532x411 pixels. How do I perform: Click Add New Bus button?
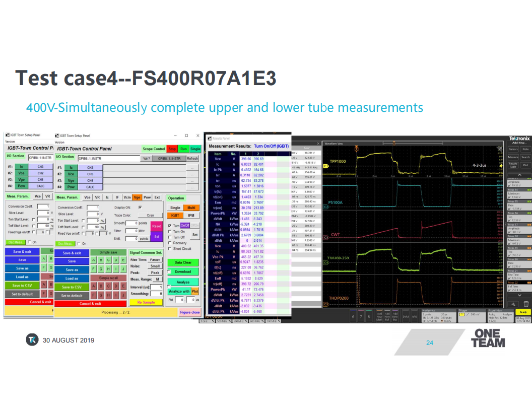tap(395, 316)
